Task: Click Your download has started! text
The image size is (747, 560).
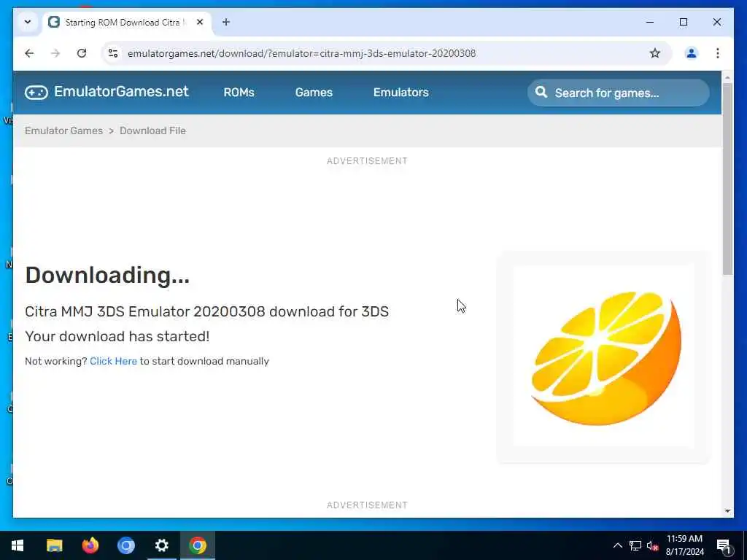Action: click(117, 336)
